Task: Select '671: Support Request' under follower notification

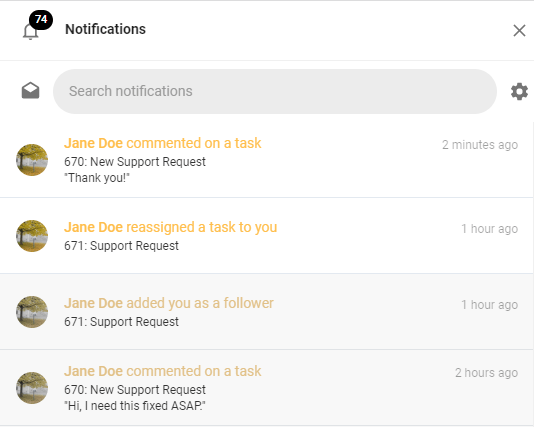Action: click(x=121, y=321)
